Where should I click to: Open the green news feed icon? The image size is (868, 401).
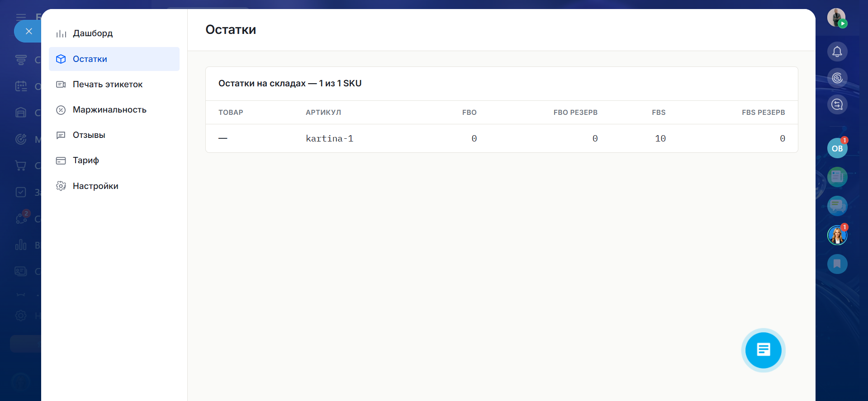click(837, 177)
